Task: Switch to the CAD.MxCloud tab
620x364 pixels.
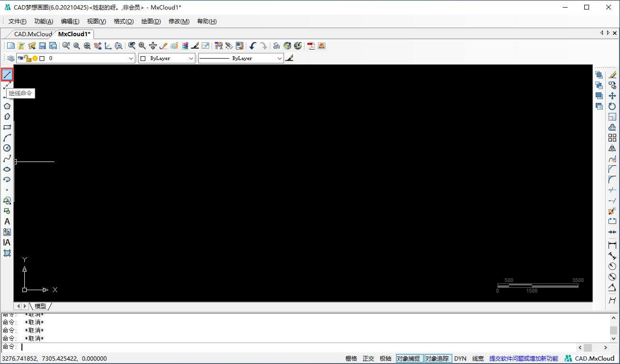Action: tap(33, 34)
